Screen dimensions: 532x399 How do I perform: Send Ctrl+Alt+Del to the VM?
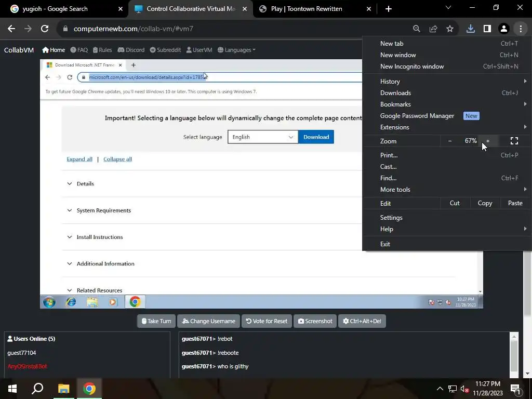point(362,321)
